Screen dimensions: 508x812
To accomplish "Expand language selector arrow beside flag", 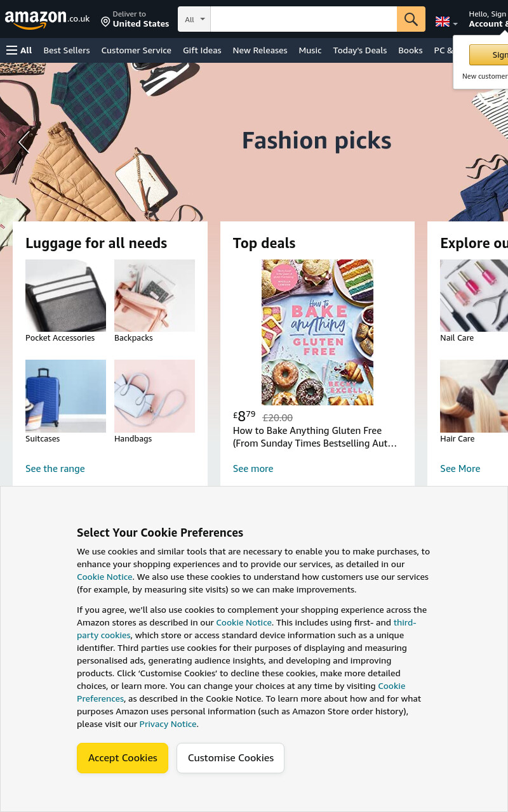I will point(455,24).
